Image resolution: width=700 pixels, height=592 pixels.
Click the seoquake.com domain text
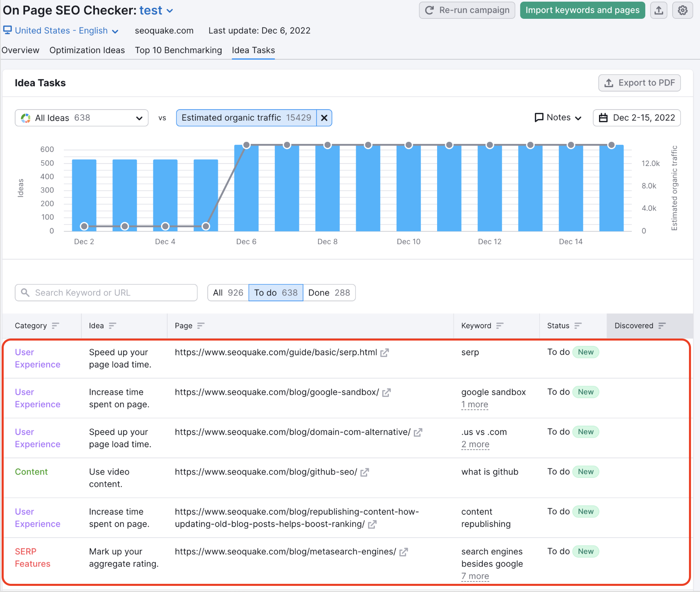click(164, 31)
